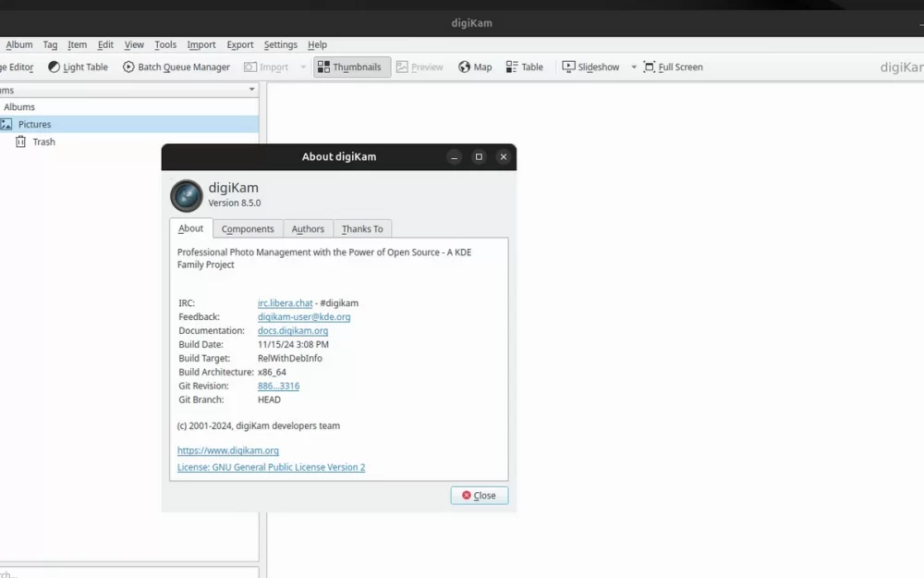Open the Batch Queue Manager
Viewport: 924px width, 578px height.
click(176, 66)
